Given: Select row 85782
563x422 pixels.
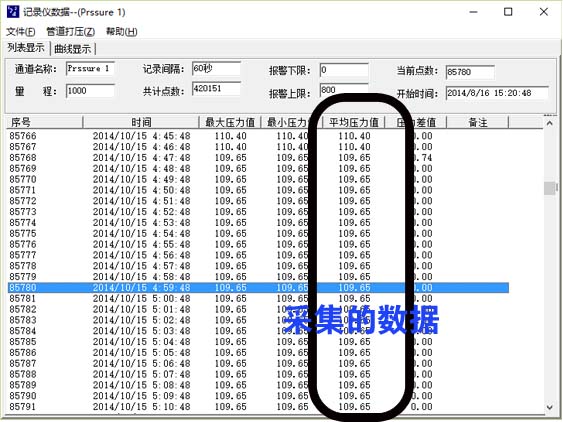Looking at the screenshot, I should pyautogui.click(x=258, y=309).
